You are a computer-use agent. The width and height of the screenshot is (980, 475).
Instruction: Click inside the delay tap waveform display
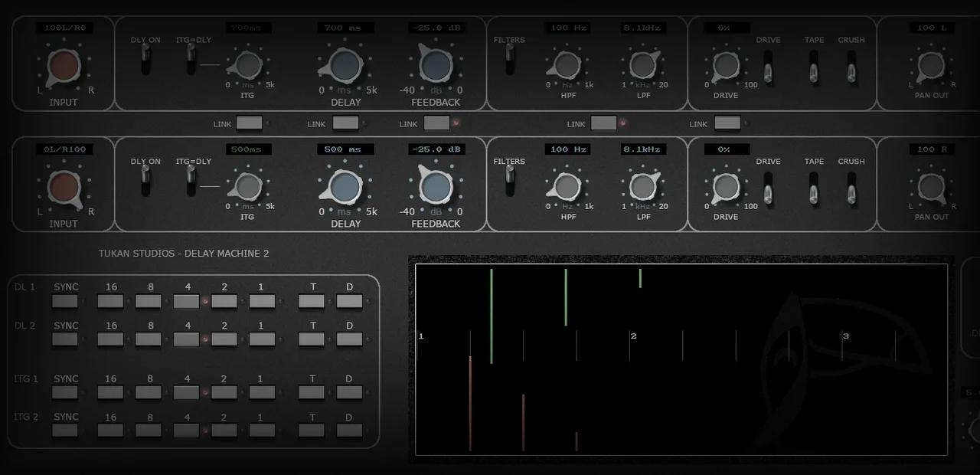(x=681, y=359)
